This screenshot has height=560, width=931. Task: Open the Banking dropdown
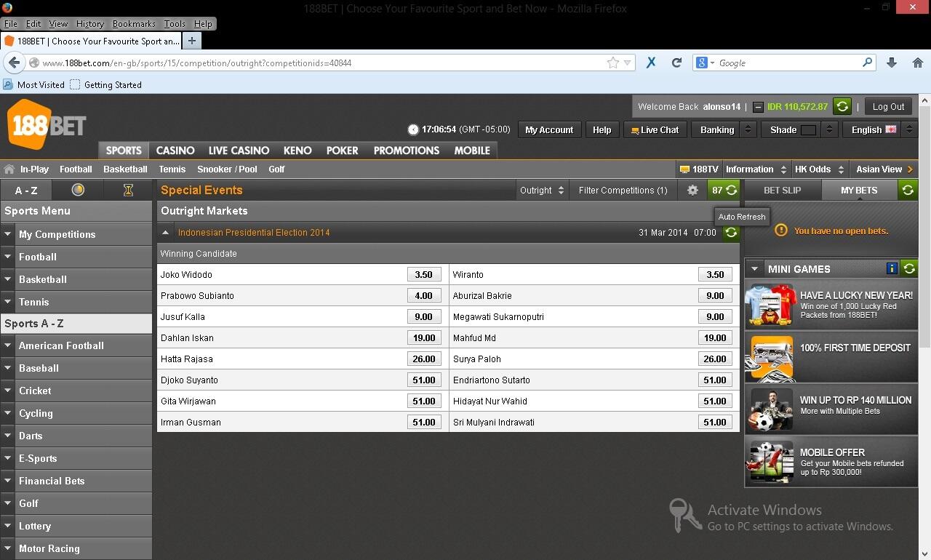[x=725, y=130]
